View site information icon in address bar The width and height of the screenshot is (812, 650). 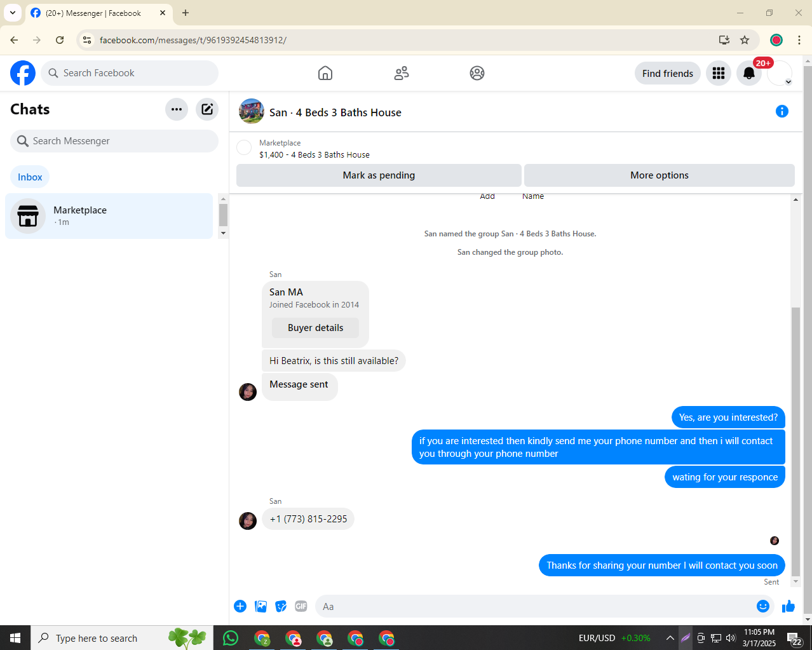pos(87,40)
